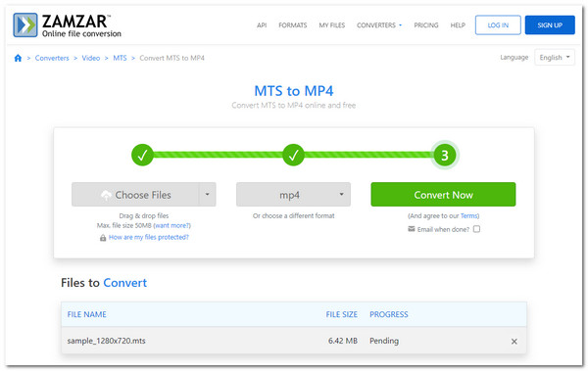Click the Log In button
Image resolution: width=588 pixels, height=371 pixels.
[x=498, y=25]
